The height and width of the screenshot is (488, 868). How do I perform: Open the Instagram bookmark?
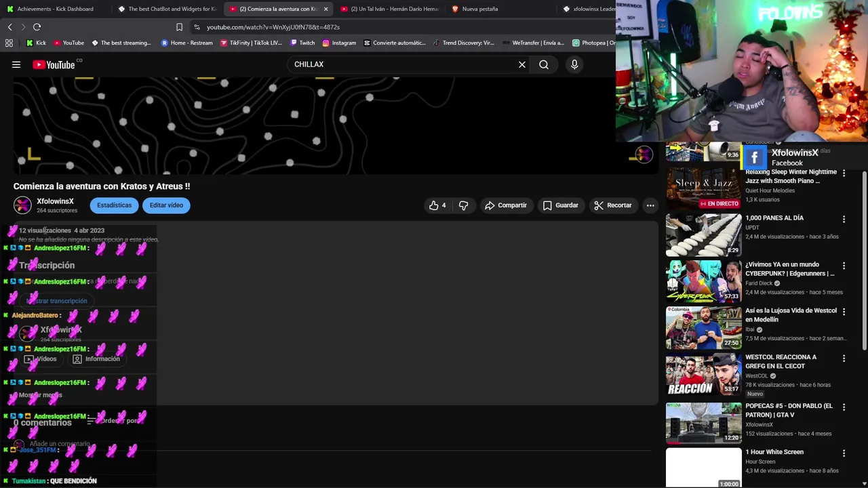click(339, 43)
